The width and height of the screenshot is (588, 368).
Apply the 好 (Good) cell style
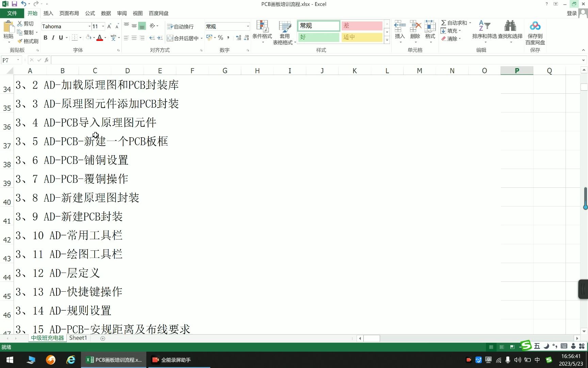coord(319,37)
